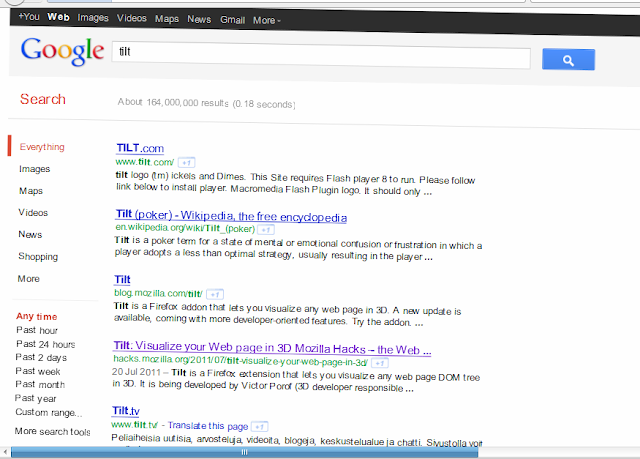Click the www.tilt.tv/ URL text
The height and width of the screenshot is (459, 640).
pos(134,425)
